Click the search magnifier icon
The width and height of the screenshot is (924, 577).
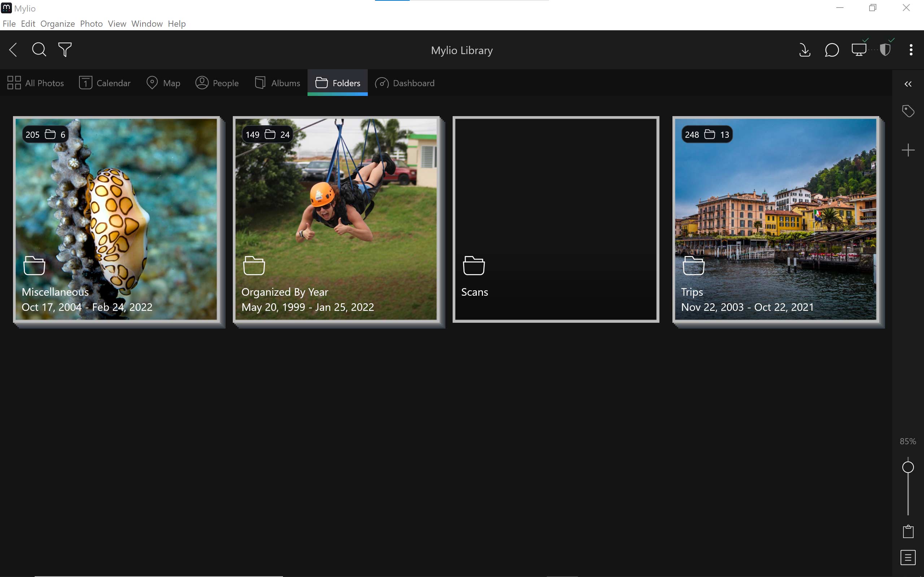point(39,50)
